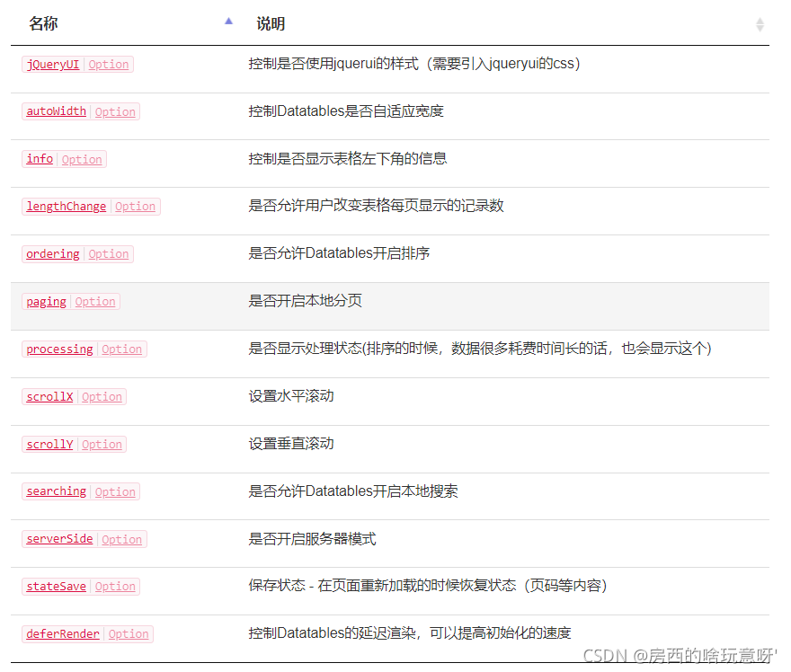Open the searching link

(x=56, y=491)
